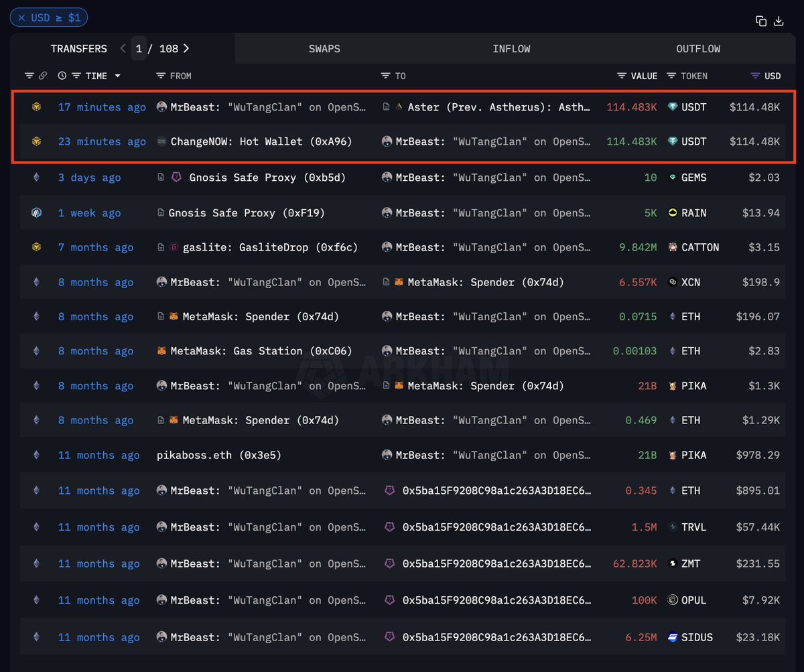Remove the USD ≥ $1 filter chip
This screenshot has height=672, width=804.
[x=22, y=18]
